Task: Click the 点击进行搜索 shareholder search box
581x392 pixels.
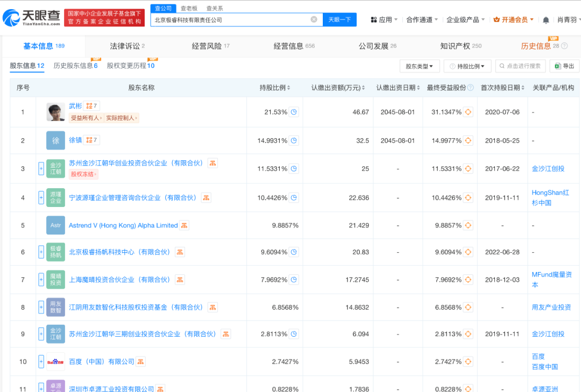Action: tap(521, 66)
